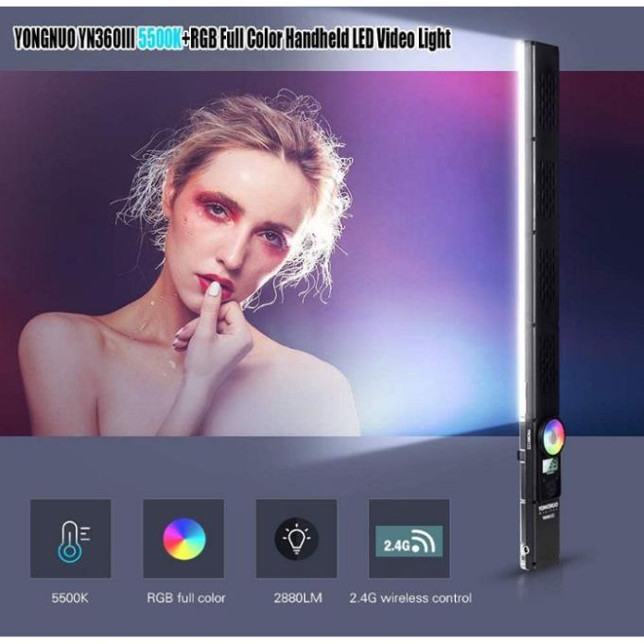The width and height of the screenshot is (644, 644).
Task: Click the 2.4G wireless signal icon
Action: click(x=409, y=539)
